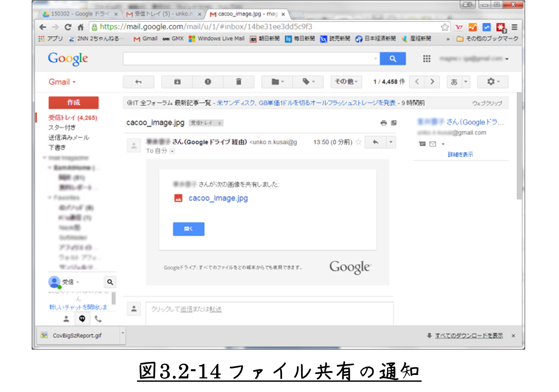The height and width of the screenshot is (392, 559).
Task: Open 下書き drafts folder
Action: point(57,147)
